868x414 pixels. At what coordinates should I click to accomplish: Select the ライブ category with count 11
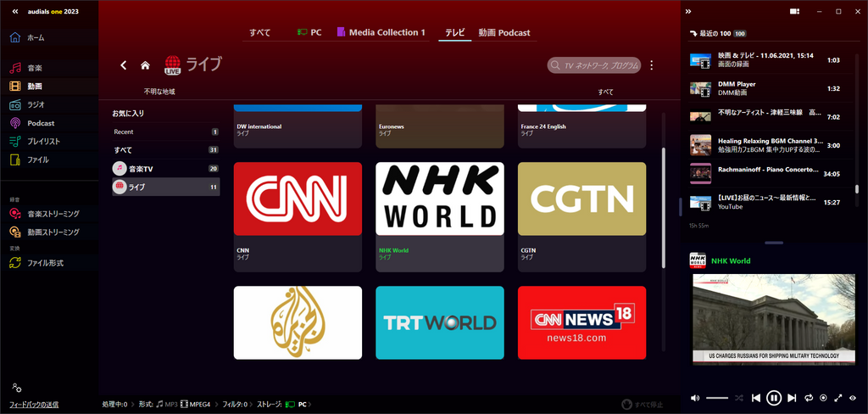[165, 187]
